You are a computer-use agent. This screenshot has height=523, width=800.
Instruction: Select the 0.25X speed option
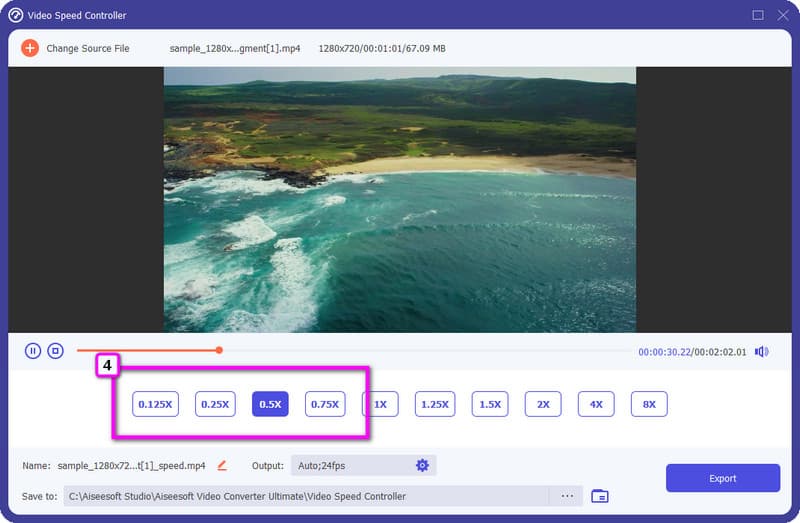(x=215, y=404)
